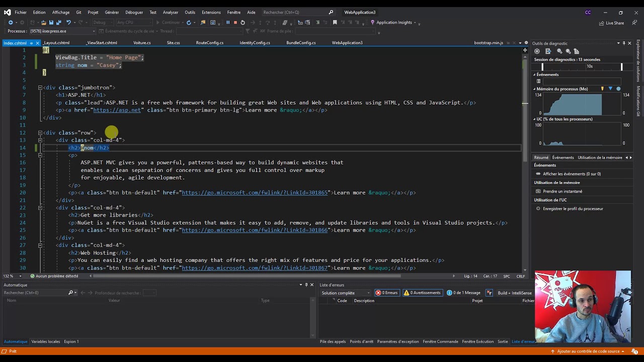644x362 pixels.
Task: Pause the events track icon
Action: click(x=538, y=81)
